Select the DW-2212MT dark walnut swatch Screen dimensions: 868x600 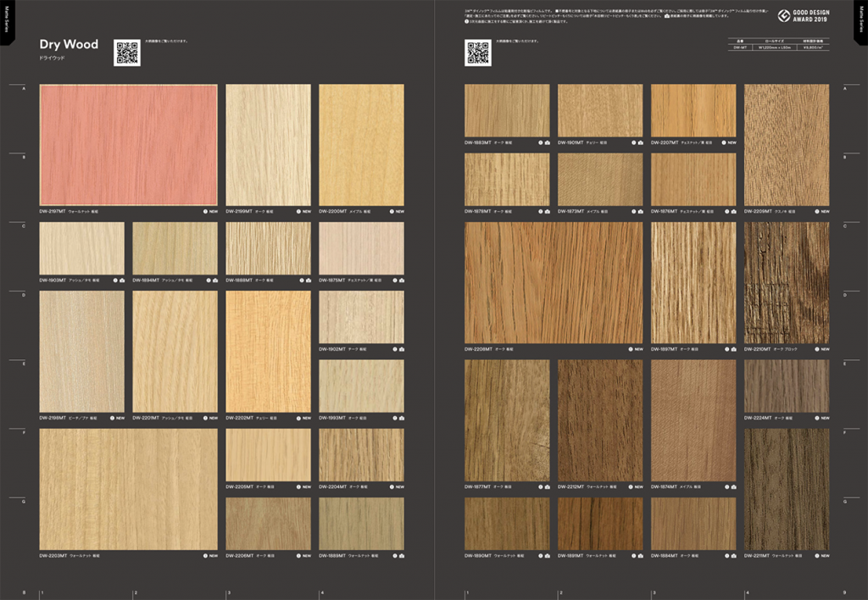point(600,420)
